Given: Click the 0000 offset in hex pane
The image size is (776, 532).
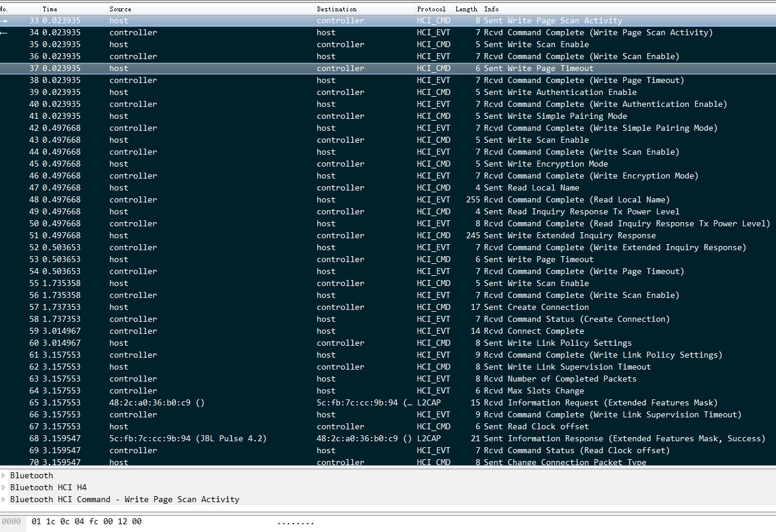Looking at the screenshot, I should [11, 522].
